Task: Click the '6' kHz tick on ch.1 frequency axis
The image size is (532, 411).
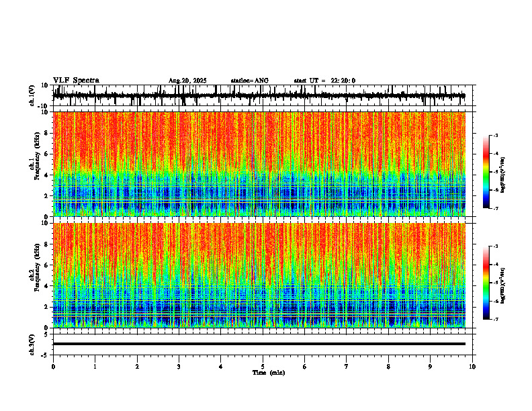Action: click(x=47, y=154)
